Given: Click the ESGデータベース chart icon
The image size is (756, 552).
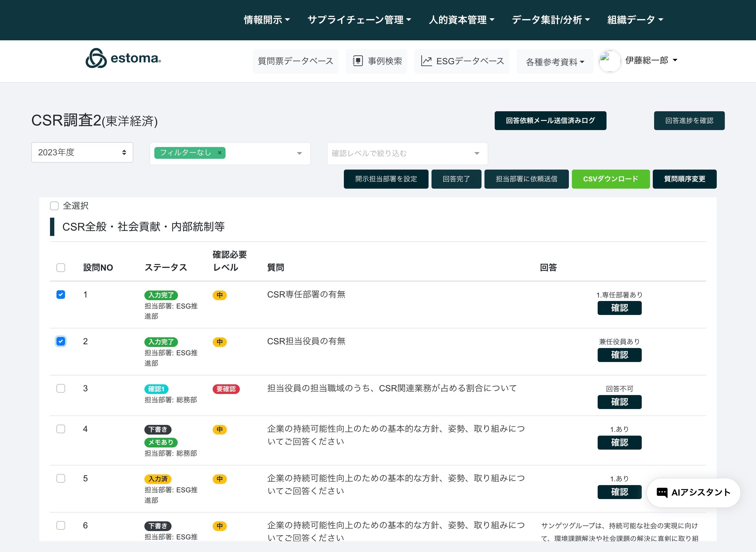Looking at the screenshot, I should (x=426, y=61).
